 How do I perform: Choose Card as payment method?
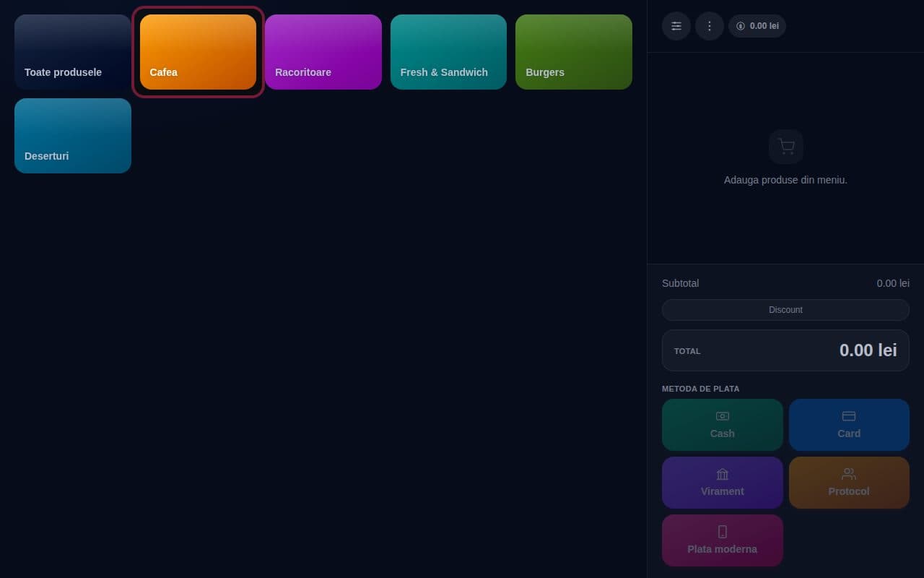click(x=849, y=425)
